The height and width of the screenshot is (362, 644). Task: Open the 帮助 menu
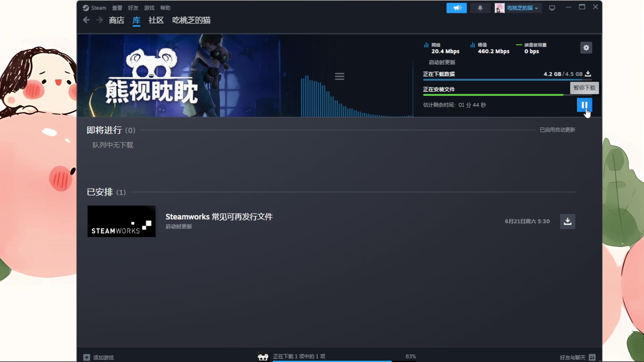pos(165,8)
